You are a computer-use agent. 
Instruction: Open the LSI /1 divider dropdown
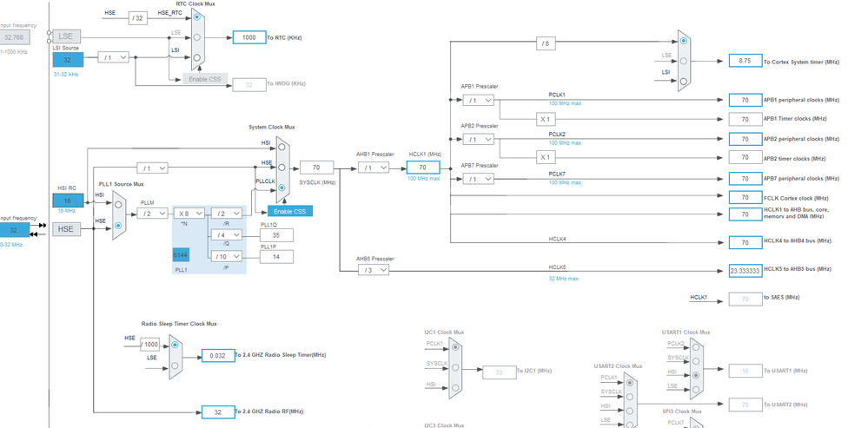tap(114, 57)
